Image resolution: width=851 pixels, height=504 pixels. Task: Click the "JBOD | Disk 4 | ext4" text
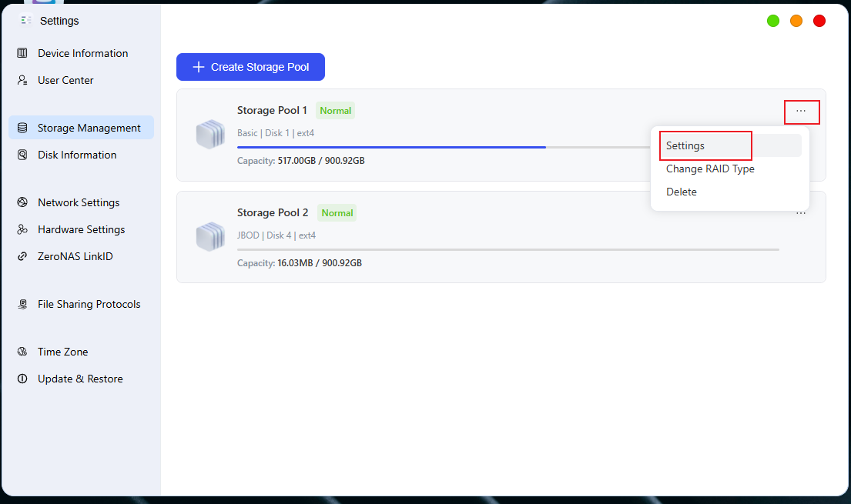tap(276, 235)
